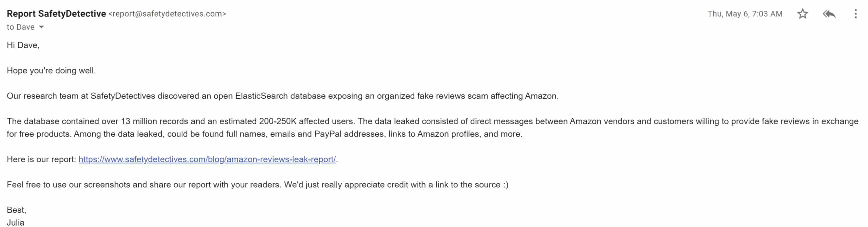Click the word ElasticSearch in the email
Viewport: 868px width, 227px height.
pos(261,96)
